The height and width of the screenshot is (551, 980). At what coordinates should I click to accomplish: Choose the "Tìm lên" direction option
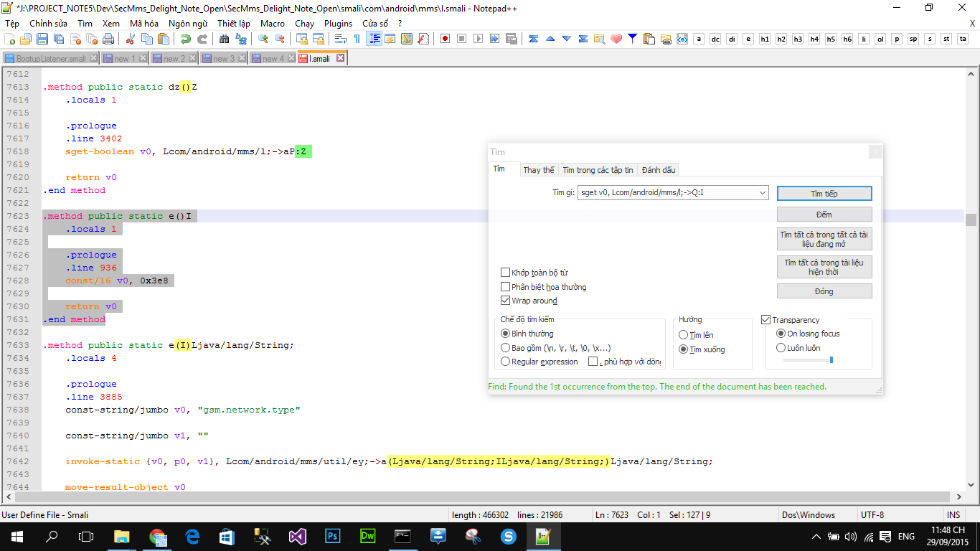click(x=683, y=335)
